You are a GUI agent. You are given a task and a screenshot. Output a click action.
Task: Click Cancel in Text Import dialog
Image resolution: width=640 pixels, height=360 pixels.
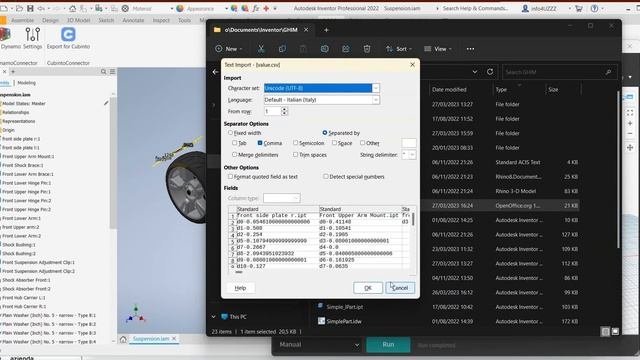tap(400, 288)
